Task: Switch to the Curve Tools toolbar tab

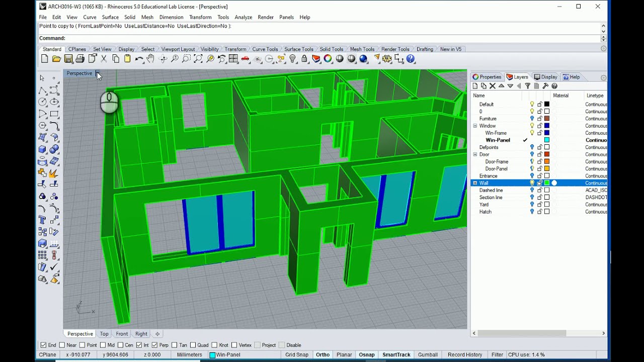Action: (x=265, y=49)
